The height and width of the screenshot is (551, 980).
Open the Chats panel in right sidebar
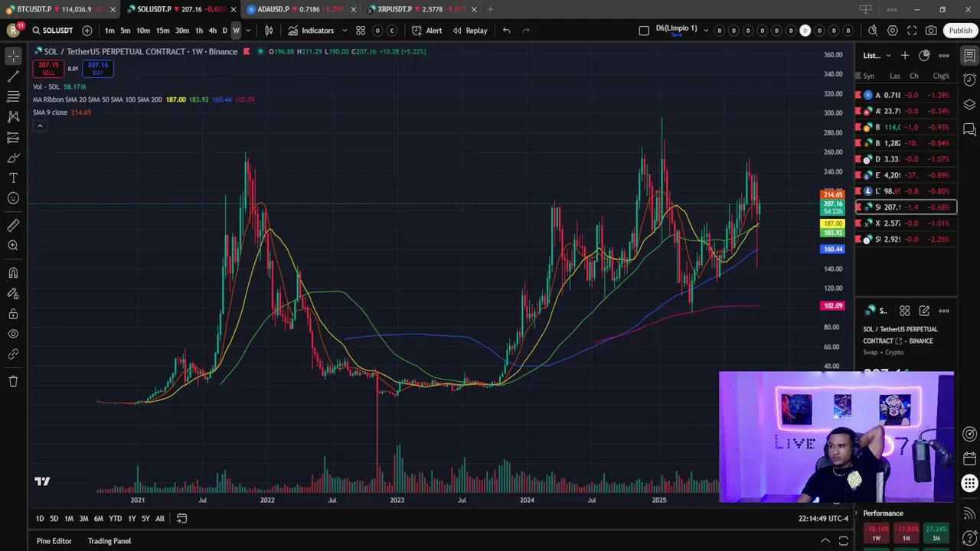point(969,129)
